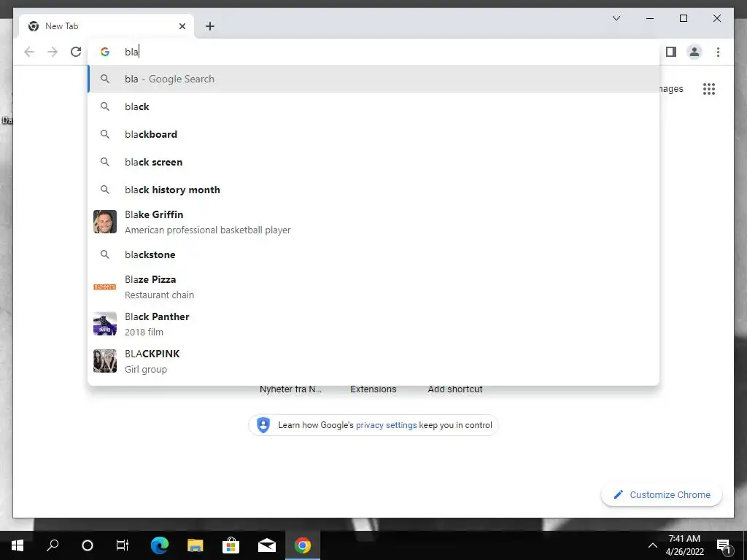
Task: Go back using the back arrow
Action: point(29,52)
